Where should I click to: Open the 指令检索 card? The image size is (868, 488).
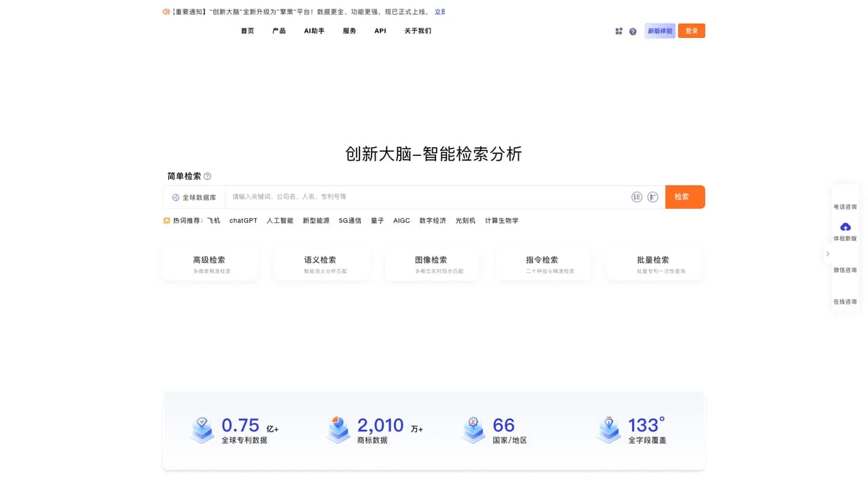(543, 264)
